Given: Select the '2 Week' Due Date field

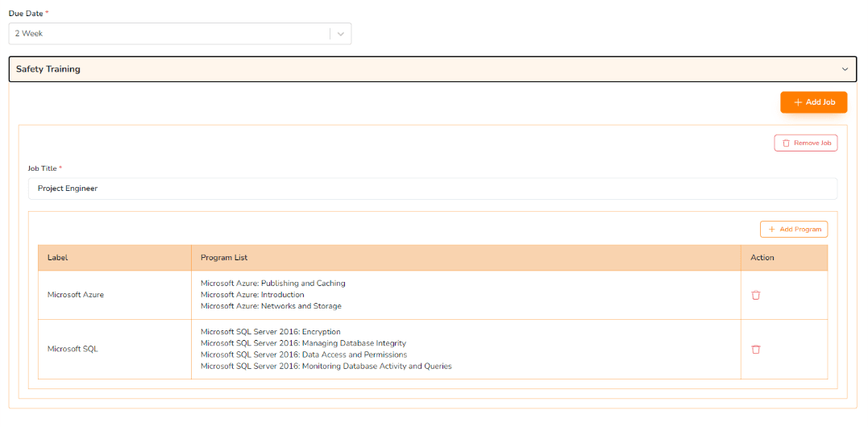Looking at the screenshot, I should (x=169, y=34).
